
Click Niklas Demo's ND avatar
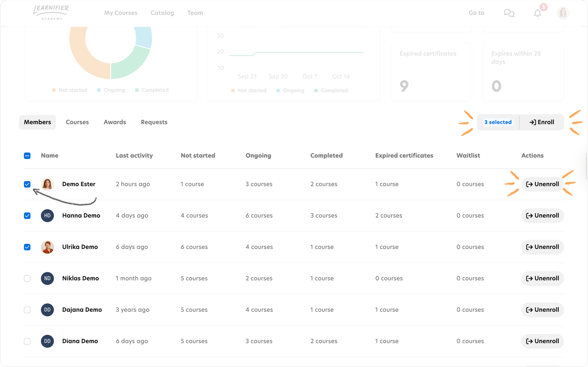click(47, 278)
